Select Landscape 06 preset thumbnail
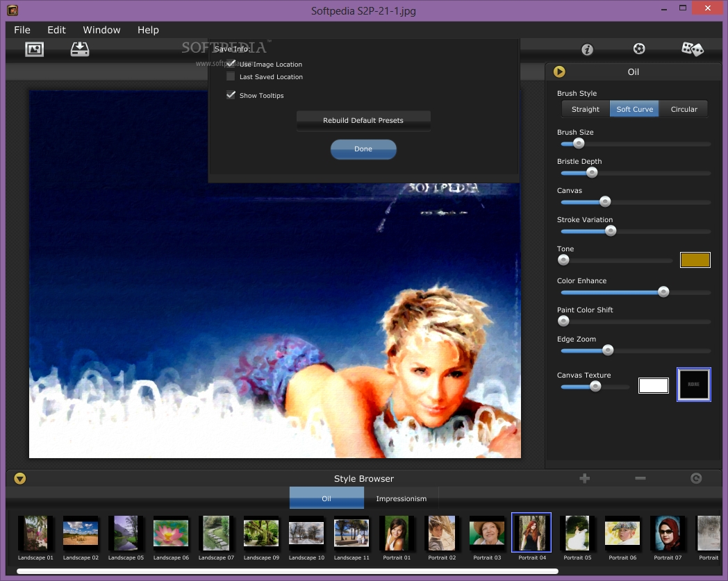Image resolution: width=728 pixels, height=581 pixels. (x=171, y=533)
